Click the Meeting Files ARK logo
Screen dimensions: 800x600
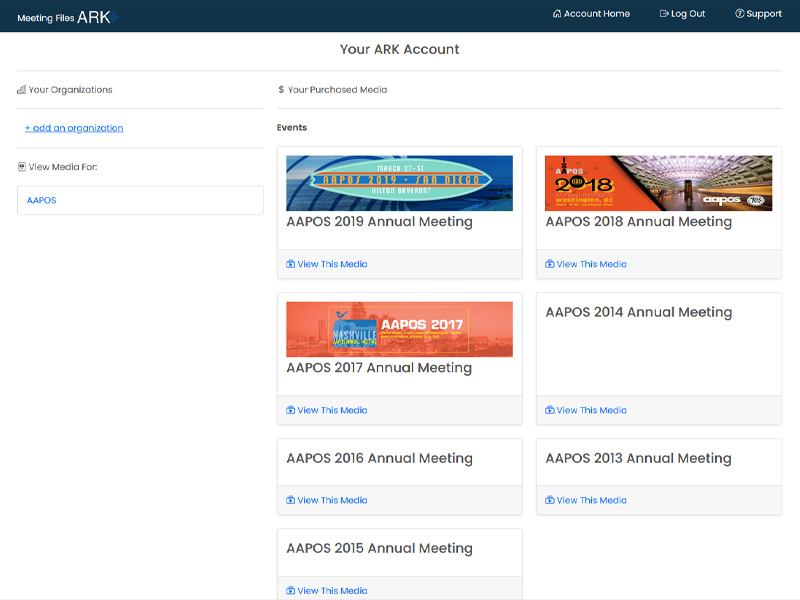point(67,17)
